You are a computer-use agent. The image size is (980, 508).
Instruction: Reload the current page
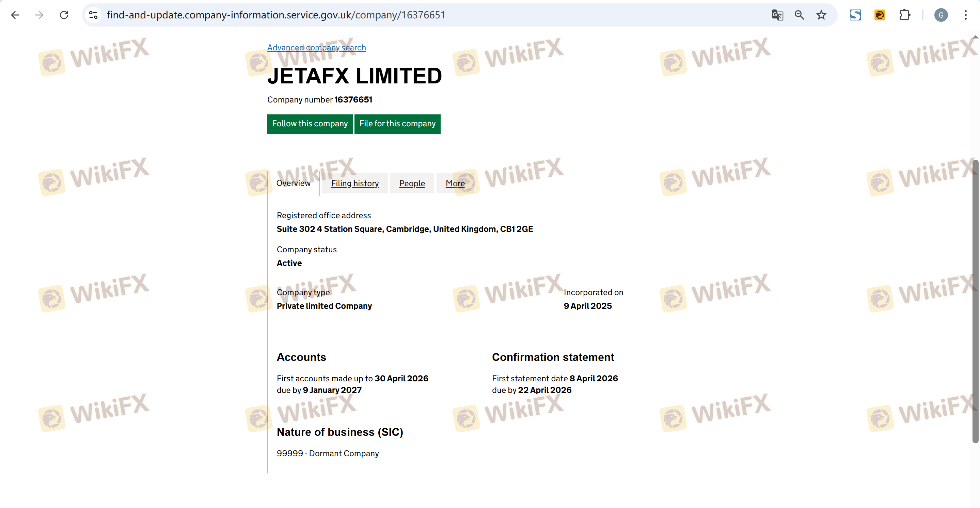(x=64, y=15)
